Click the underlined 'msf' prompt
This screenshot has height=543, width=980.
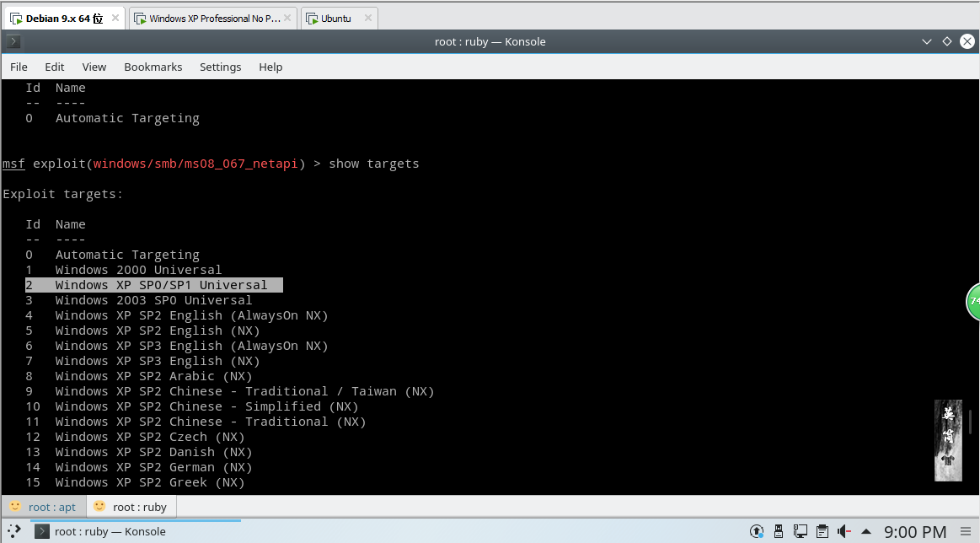point(13,164)
